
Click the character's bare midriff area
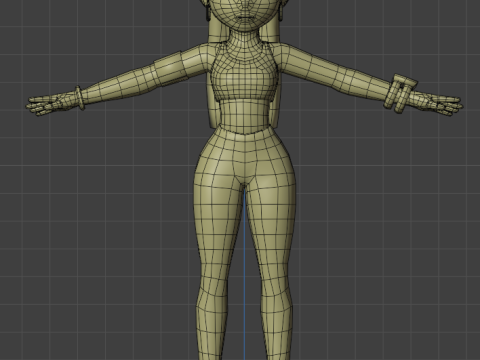(x=245, y=115)
